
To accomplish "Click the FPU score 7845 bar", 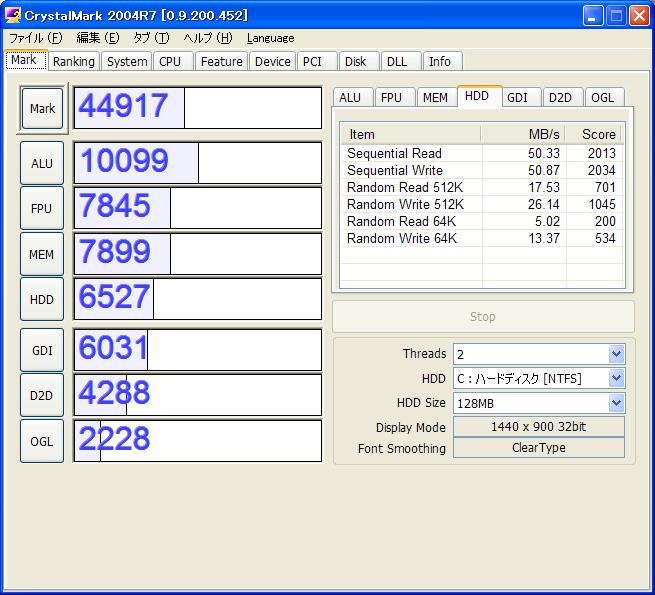I will pyautogui.click(x=198, y=208).
